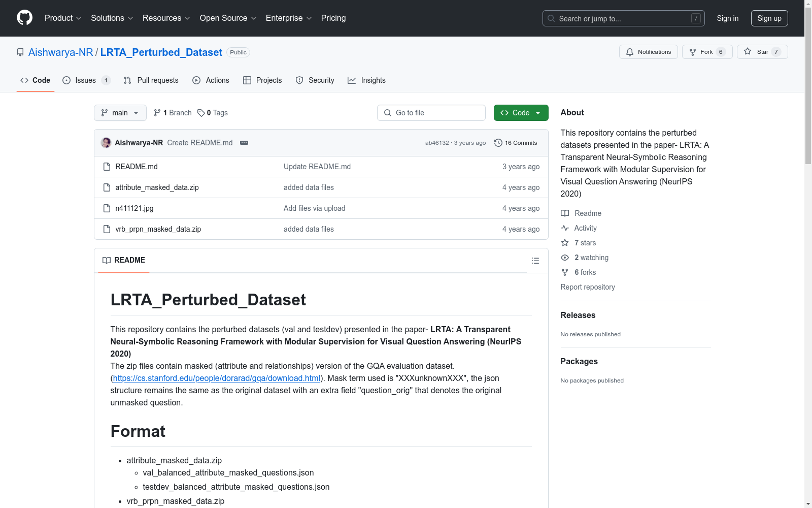Click the fork icon in Fork button
Image resolution: width=812 pixels, height=508 pixels.
tap(693, 52)
